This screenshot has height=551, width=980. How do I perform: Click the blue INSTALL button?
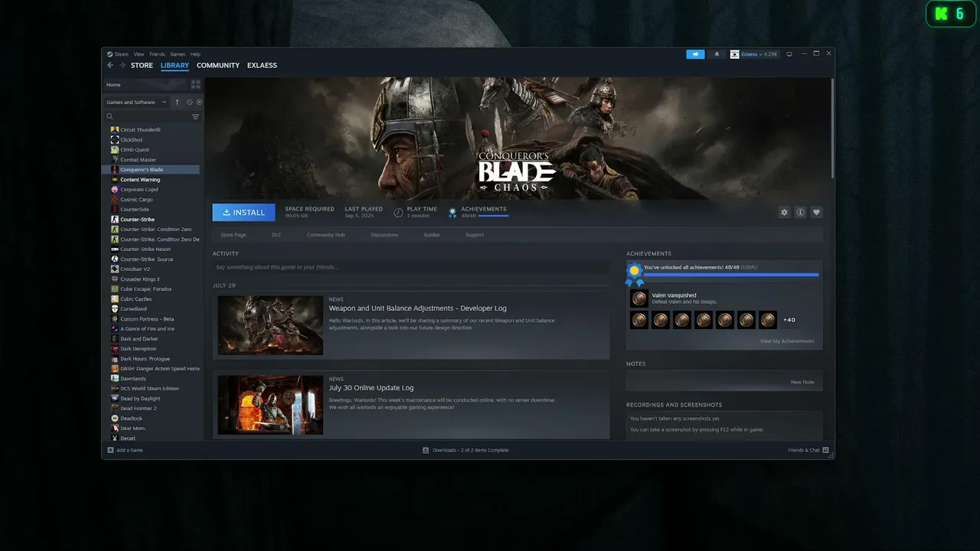(x=243, y=212)
